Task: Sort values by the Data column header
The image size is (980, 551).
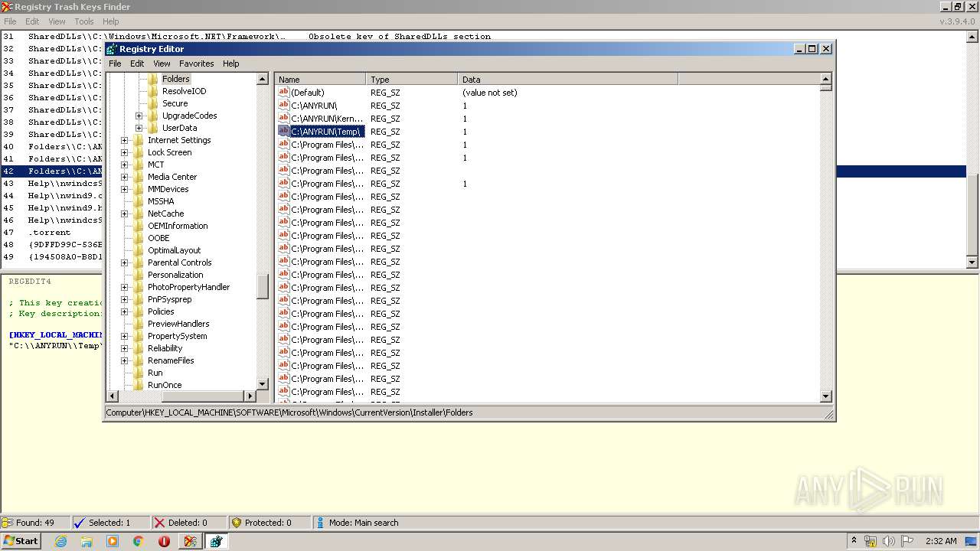Action: (568, 80)
